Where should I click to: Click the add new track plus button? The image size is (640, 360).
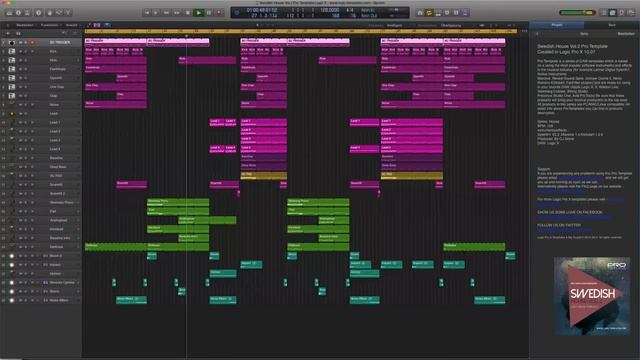point(8,33)
